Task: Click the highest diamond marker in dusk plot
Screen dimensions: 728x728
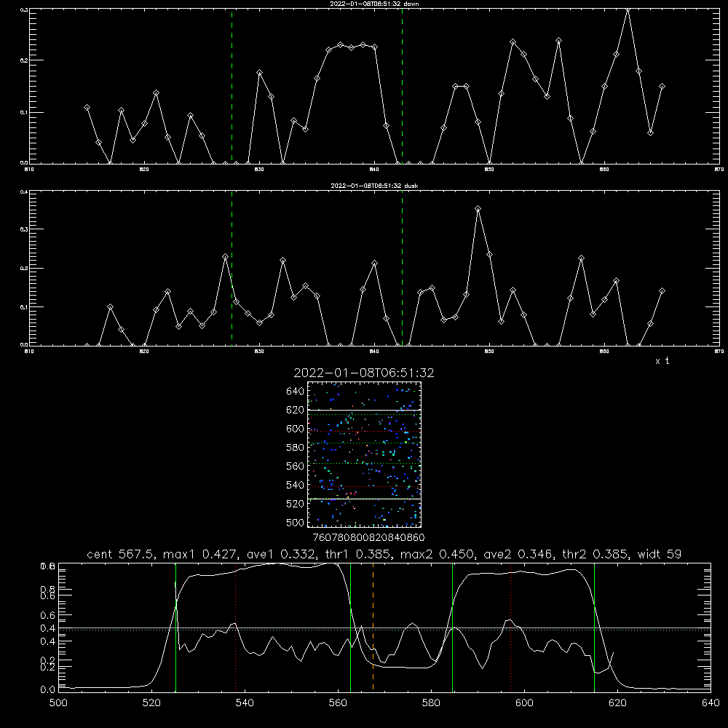Action: [478, 209]
